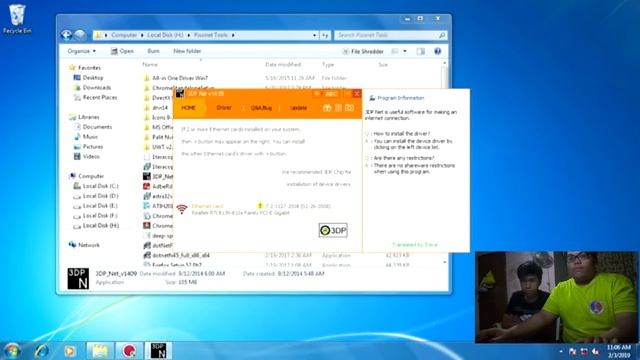This screenshot has width=640, height=360.
Task: Click the gift box icon in 3DP Net header
Action: tap(327, 108)
